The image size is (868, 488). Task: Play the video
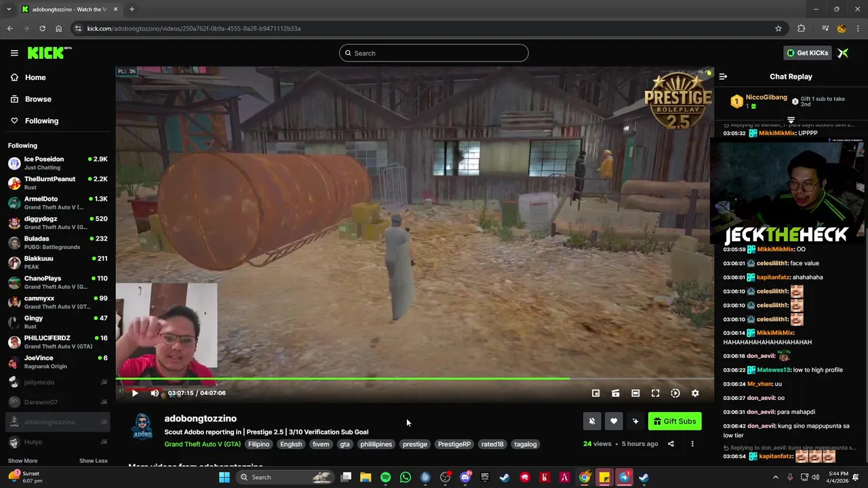pyautogui.click(x=135, y=393)
